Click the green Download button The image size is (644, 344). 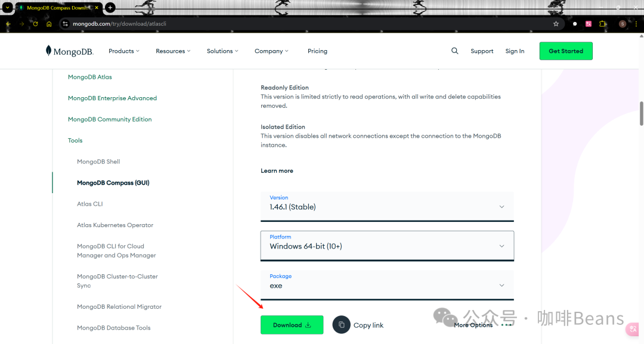(292, 325)
